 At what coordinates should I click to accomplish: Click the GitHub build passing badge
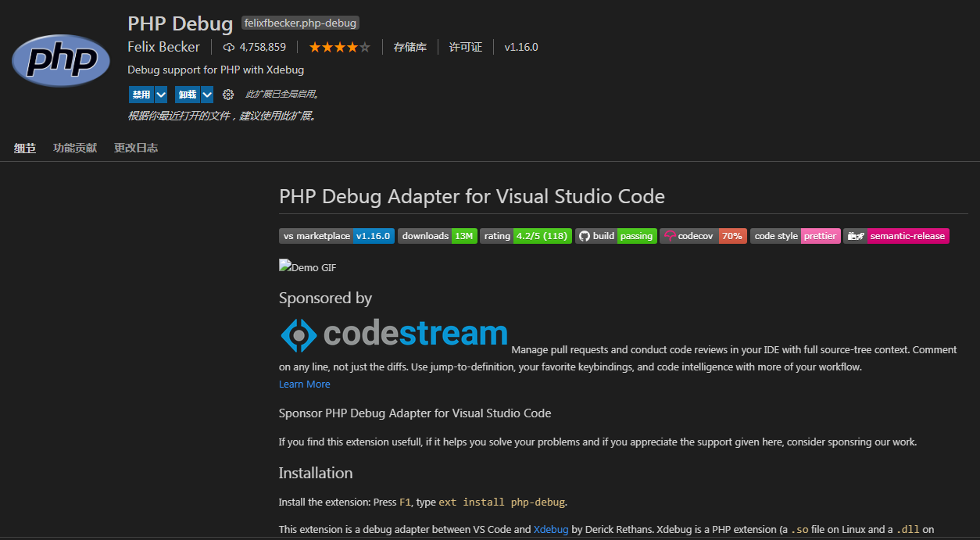click(616, 236)
